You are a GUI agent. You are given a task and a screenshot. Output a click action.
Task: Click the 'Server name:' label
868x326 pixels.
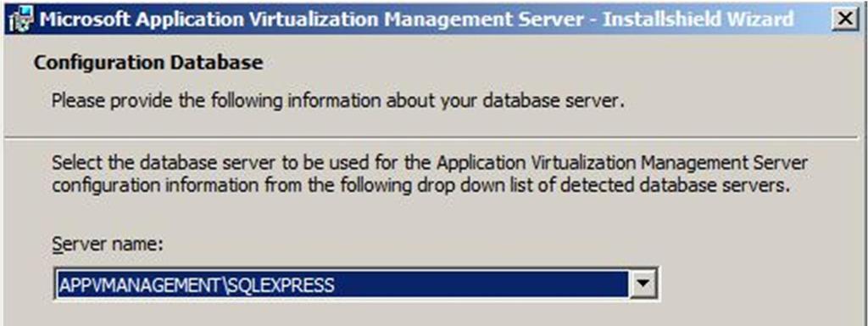pos(108,244)
